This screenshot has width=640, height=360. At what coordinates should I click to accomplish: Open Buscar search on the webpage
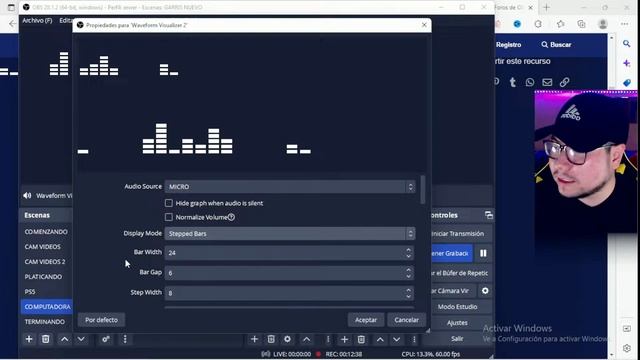556,44
